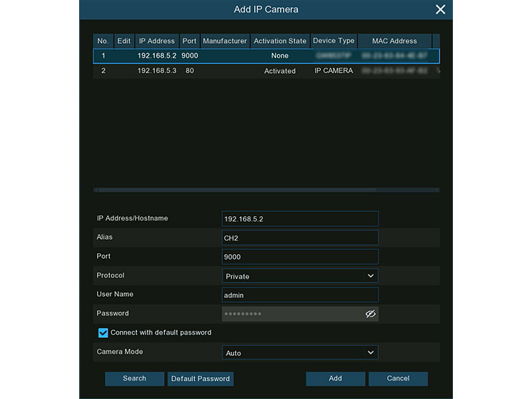Screen dimensions: 532x399
Task: Toggle password visibility with the eye icon
Action: [370, 313]
